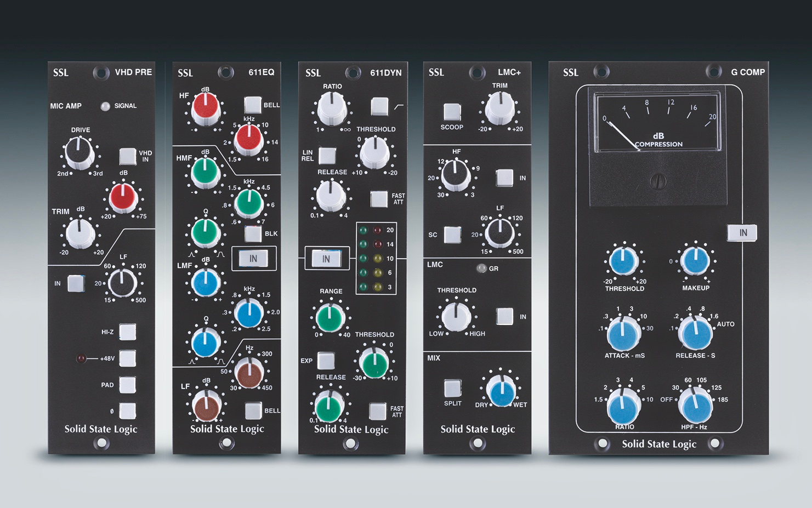Toggle the HI-Z input button
The height and width of the screenshot is (508, 812).
point(128,332)
